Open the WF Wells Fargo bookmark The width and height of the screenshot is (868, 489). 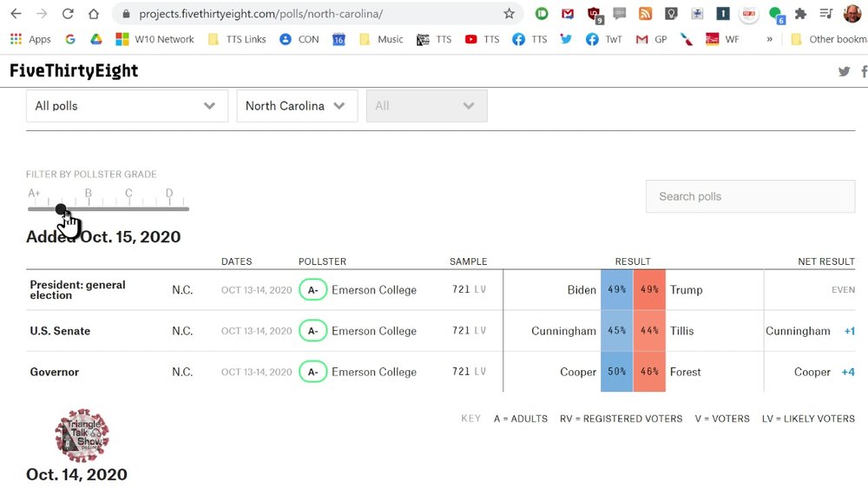point(722,39)
